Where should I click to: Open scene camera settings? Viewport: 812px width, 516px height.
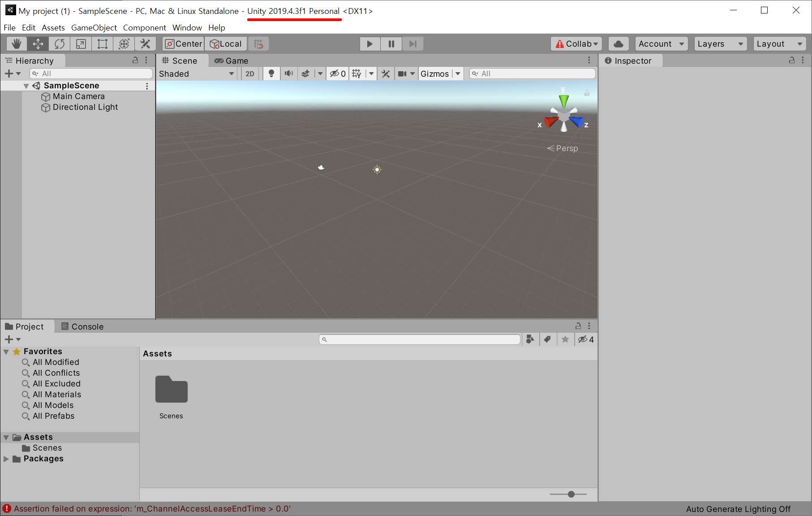tap(406, 74)
